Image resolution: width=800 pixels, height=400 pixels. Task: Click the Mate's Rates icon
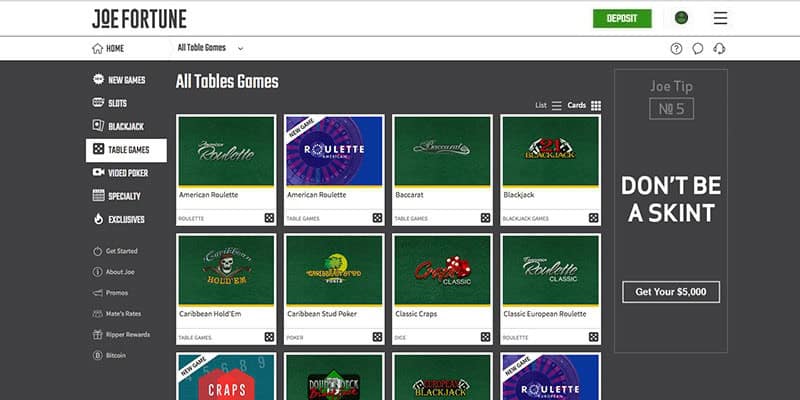(x=97, y=314)
